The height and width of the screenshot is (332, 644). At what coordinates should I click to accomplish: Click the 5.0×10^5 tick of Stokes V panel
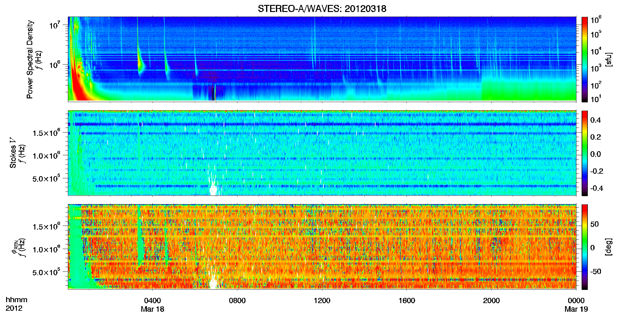coord(46,178)
